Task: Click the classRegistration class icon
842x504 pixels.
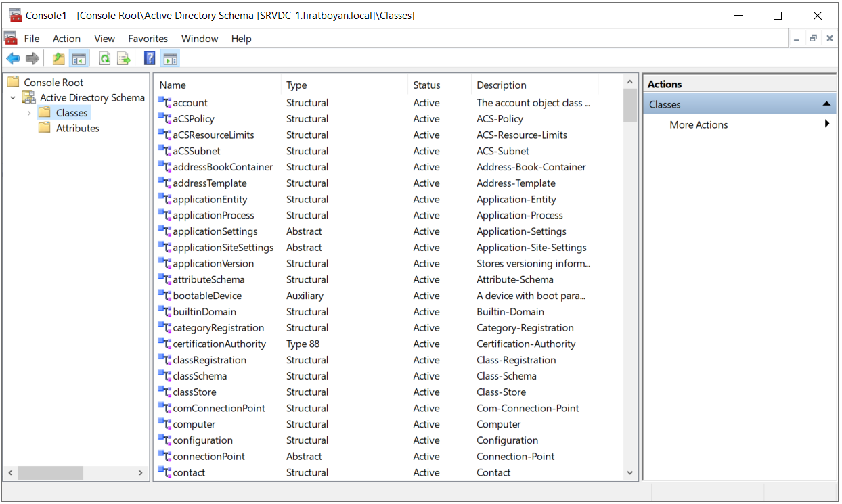Action: 164,360
